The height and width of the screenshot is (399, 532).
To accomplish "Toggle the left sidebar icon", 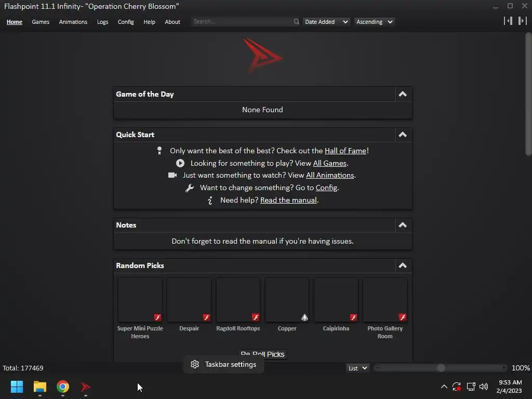I will 508,21.
